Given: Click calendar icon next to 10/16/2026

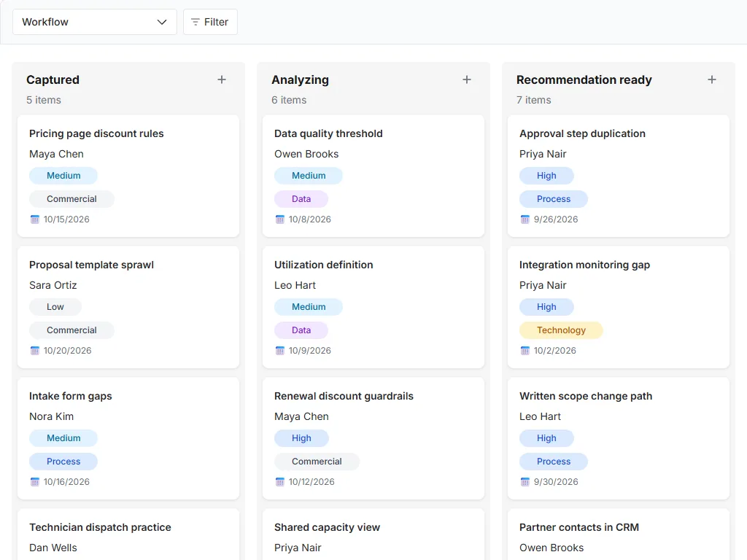Looking at the screenshot, I should [x=35, y=482].
